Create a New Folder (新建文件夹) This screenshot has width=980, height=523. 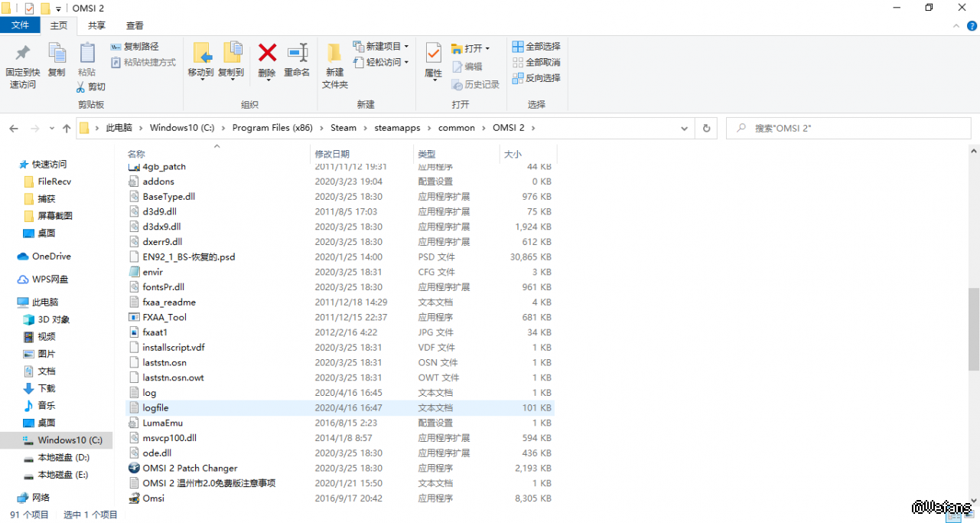click(x=334, y=66)
